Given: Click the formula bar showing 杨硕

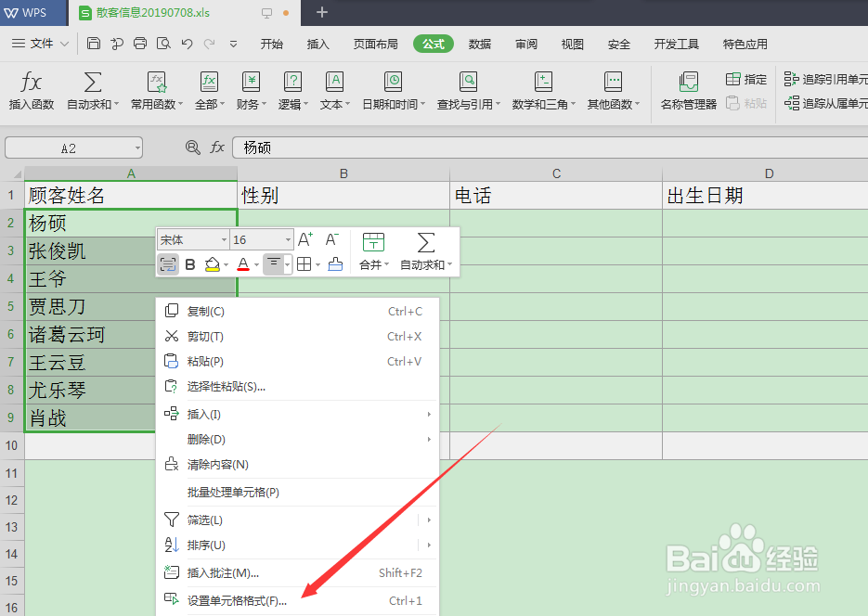Looking at the screenshot, I should point(550,148).
